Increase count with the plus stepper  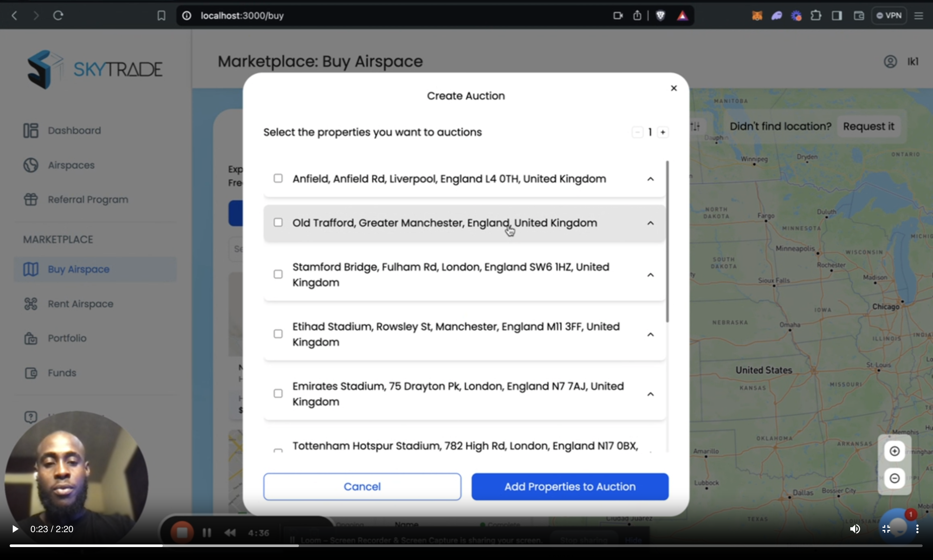click(663, 133)
